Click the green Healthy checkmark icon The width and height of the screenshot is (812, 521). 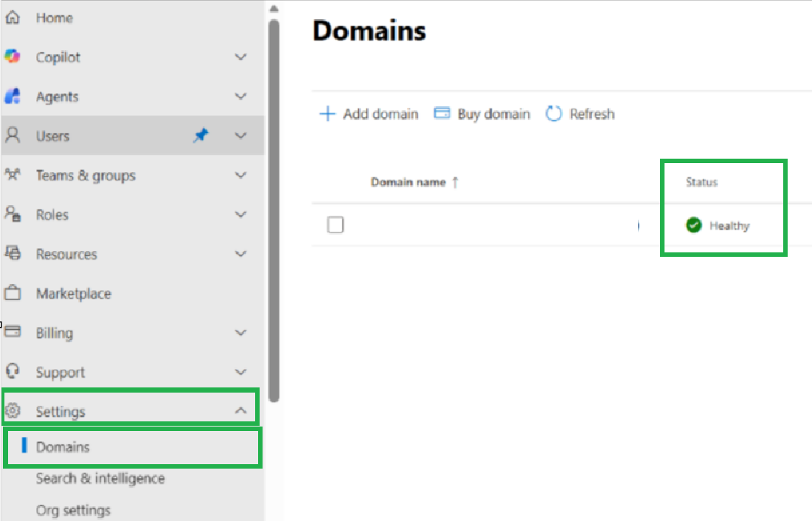[x=693, y=225]
